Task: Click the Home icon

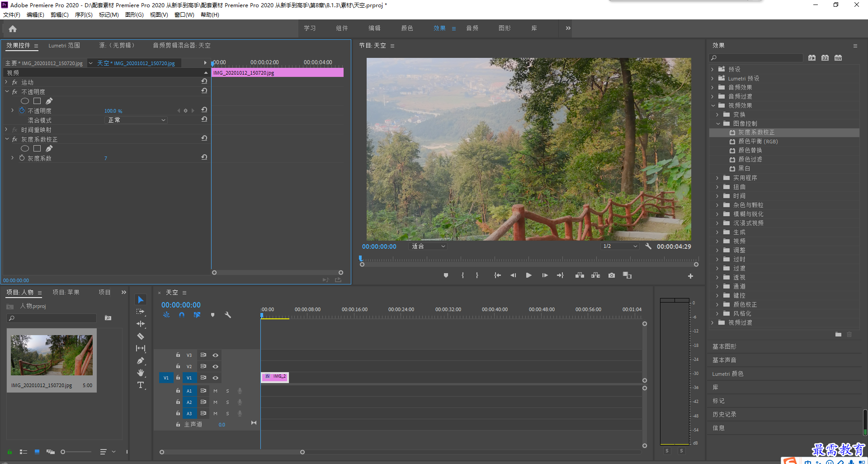Action: 13,29
